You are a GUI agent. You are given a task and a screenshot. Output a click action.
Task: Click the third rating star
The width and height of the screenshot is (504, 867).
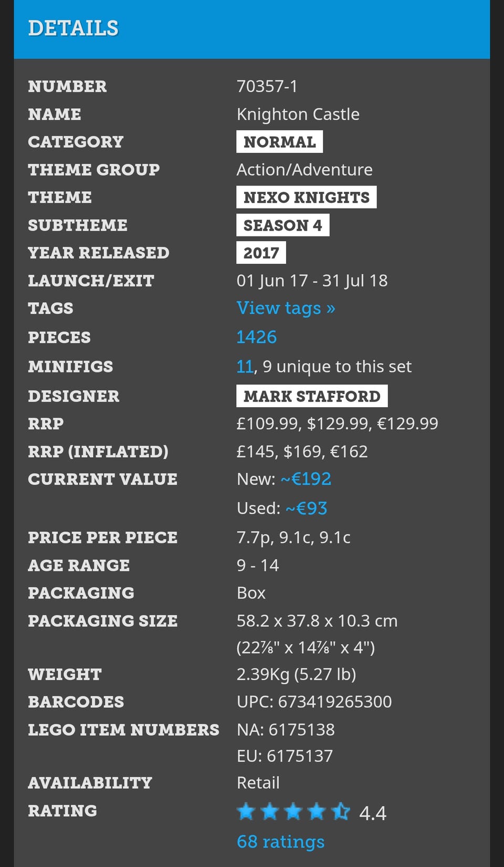(x=293, y=812)
